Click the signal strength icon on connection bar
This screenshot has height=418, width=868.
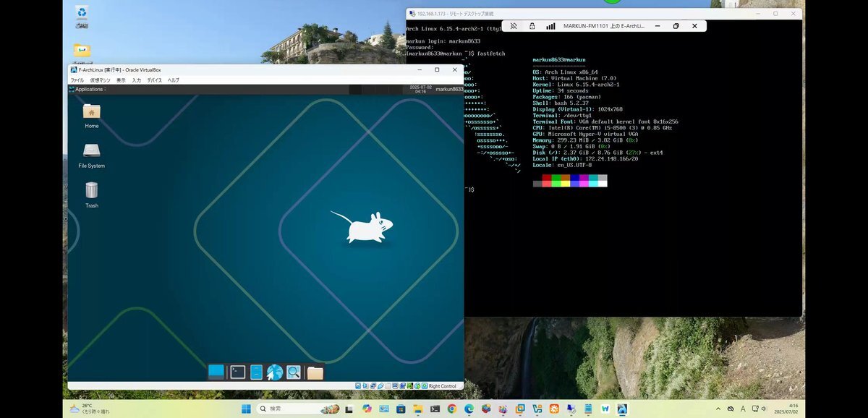coord(550,26)
